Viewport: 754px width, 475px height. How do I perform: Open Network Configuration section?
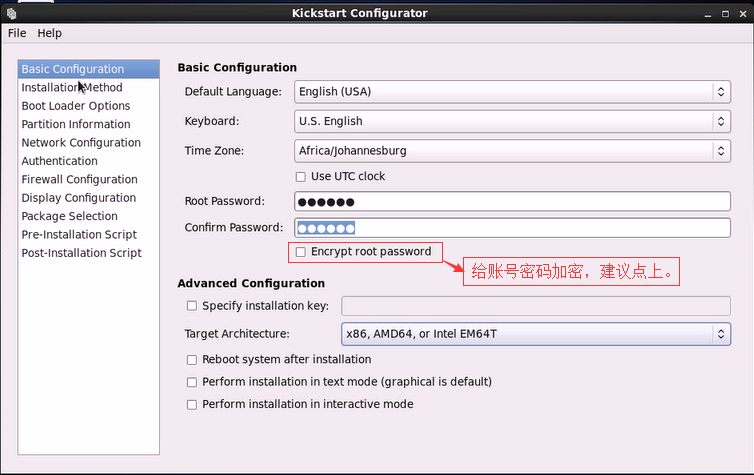(x=88, y=143)
